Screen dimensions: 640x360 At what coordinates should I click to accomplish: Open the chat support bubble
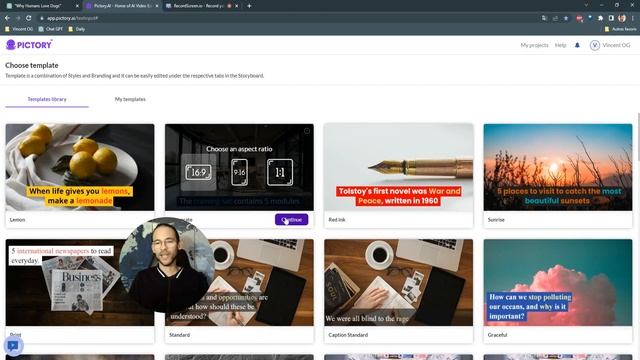point(13,346)
